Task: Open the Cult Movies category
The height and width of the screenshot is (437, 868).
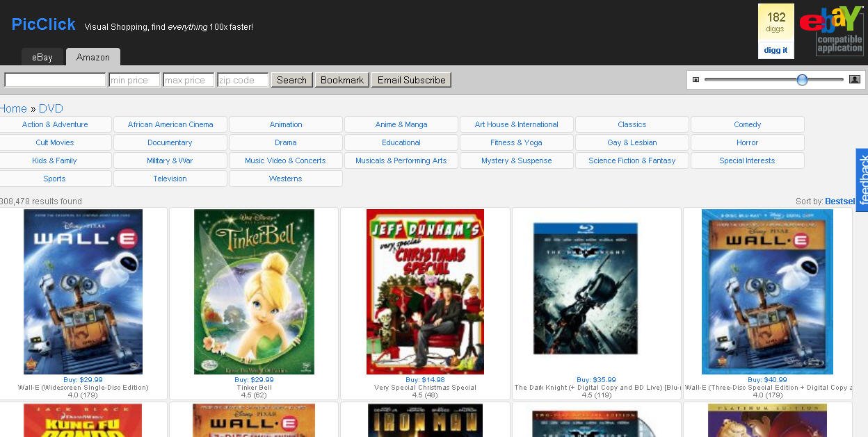Action: (55, 142)
